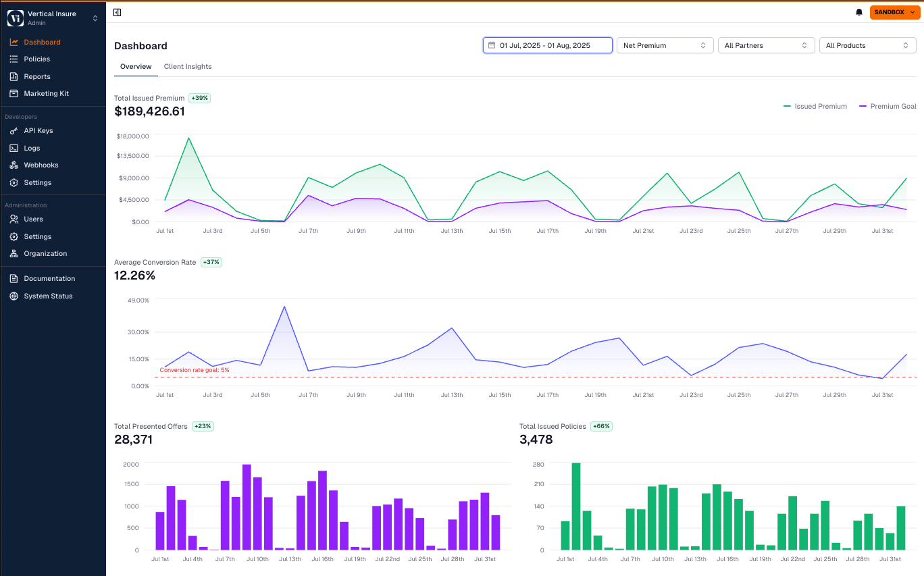This screenshot has width=924, height=576.
Task: Open the All Partners filter dropdown
Action: [766, 45]
